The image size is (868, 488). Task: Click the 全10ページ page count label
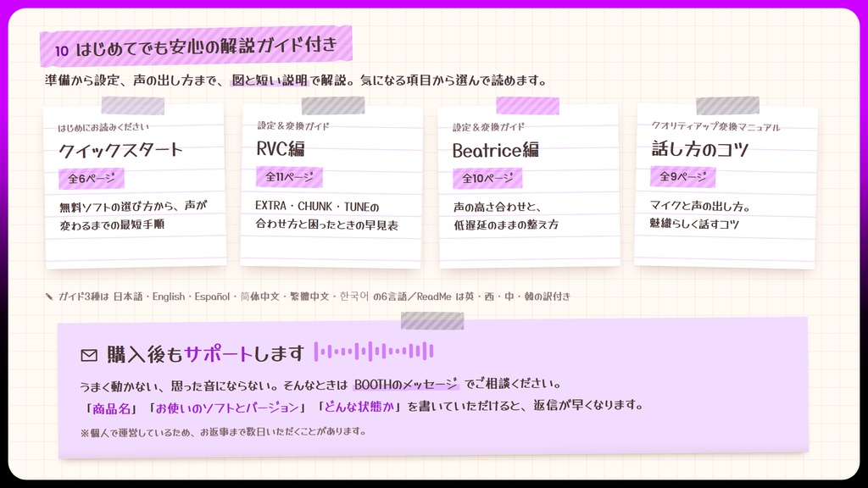pos(487,178)
